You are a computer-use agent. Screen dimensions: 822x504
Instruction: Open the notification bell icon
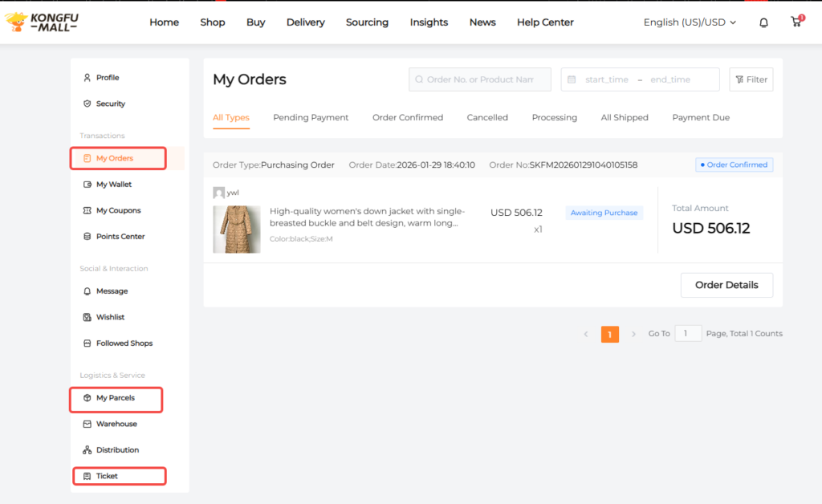click(x=763, y=22)
